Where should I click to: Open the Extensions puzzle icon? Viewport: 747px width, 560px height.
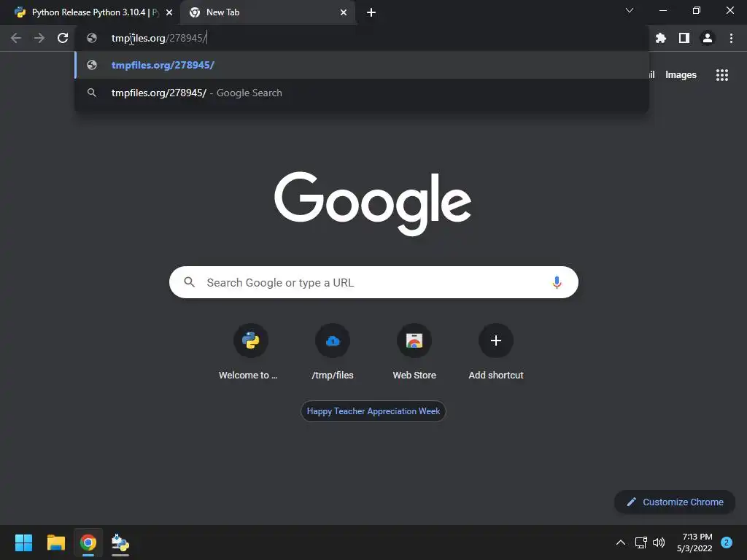pyautogui.click(x=661, y=38)
